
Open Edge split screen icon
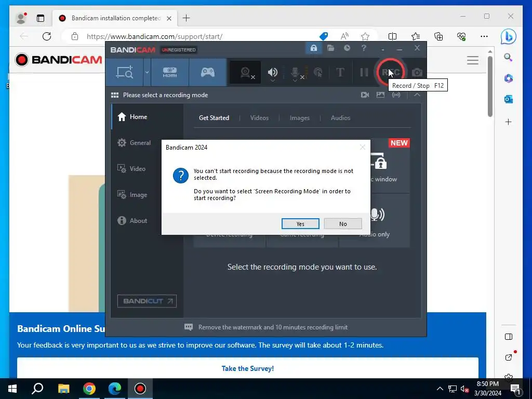tap(393, 36)
